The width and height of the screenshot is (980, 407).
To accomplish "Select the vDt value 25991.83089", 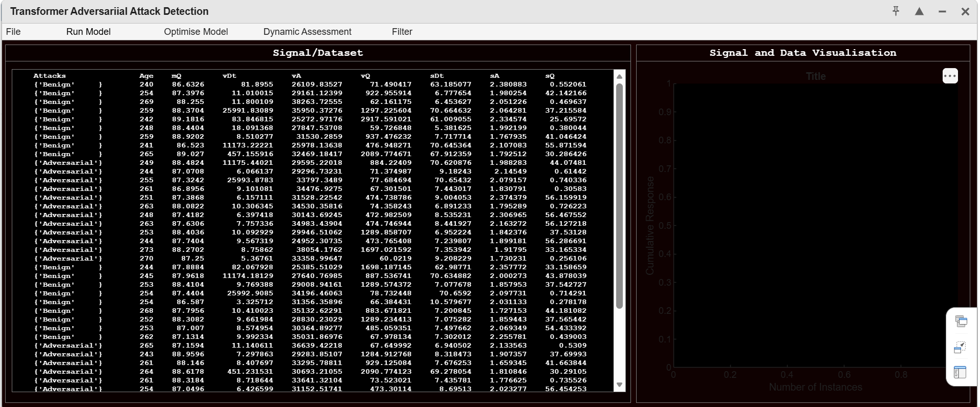I will [248, 111].
